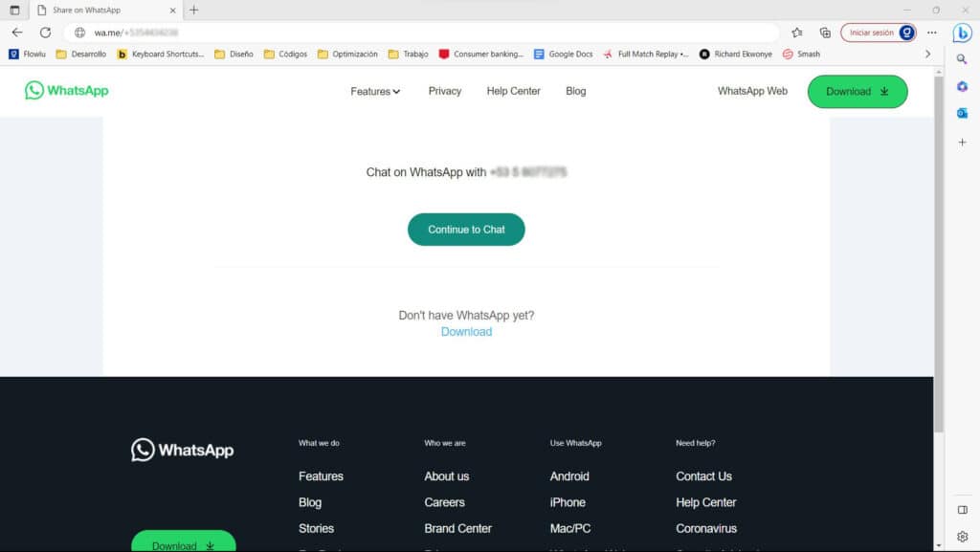Open footer iPhone link

pos(568,502)
